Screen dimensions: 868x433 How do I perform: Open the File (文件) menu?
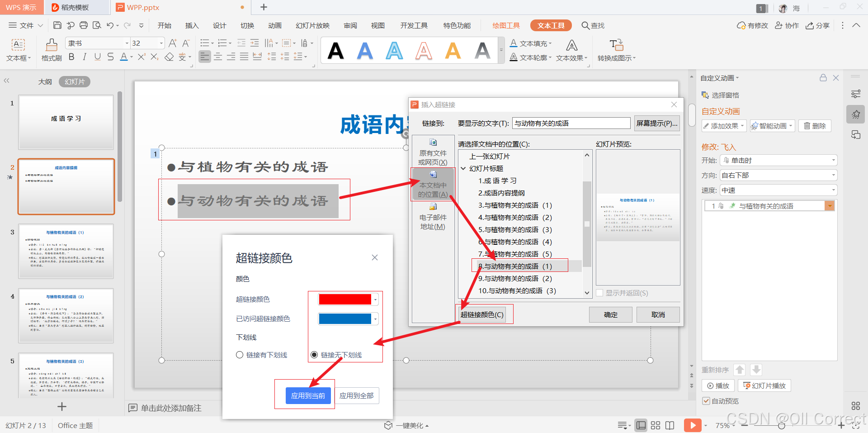tap(26, 25)
